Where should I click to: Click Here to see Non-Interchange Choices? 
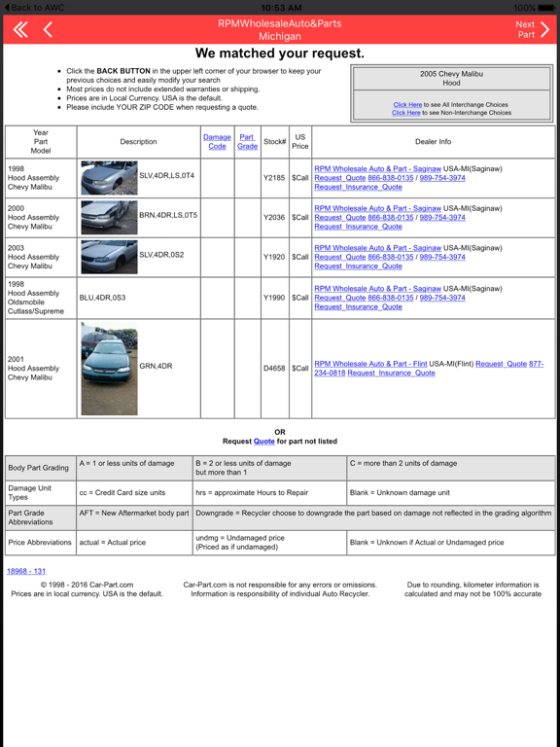tap(405, 113)
